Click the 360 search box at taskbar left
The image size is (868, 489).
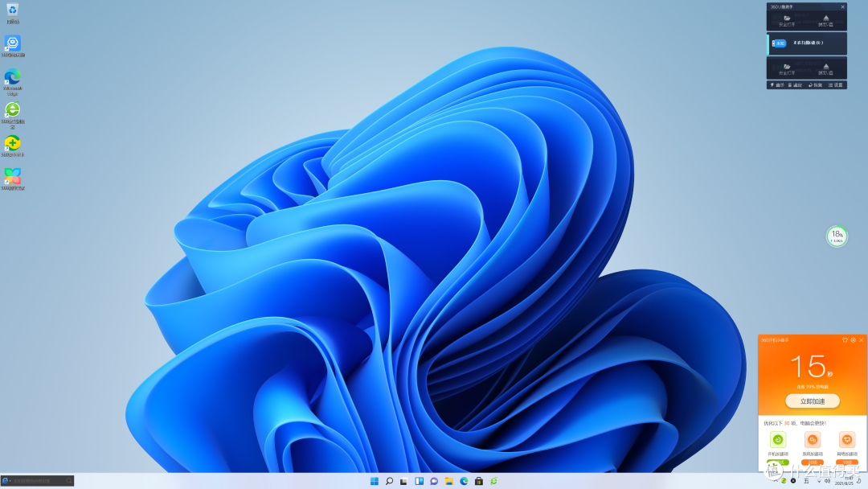(38, 481)
